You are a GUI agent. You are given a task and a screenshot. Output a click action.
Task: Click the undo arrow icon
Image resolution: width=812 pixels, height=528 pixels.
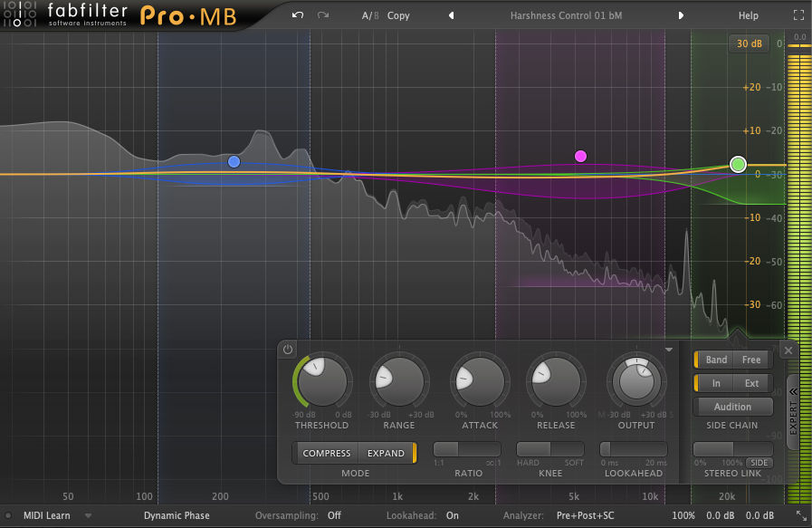point(297,15)
